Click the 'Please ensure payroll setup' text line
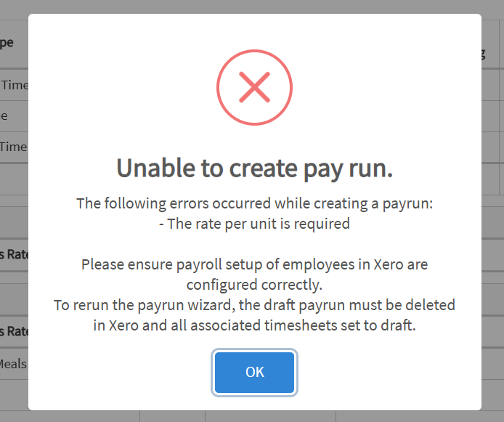This screenshot has width=504, height=422. pyautogui.click(x=254, y=264)
